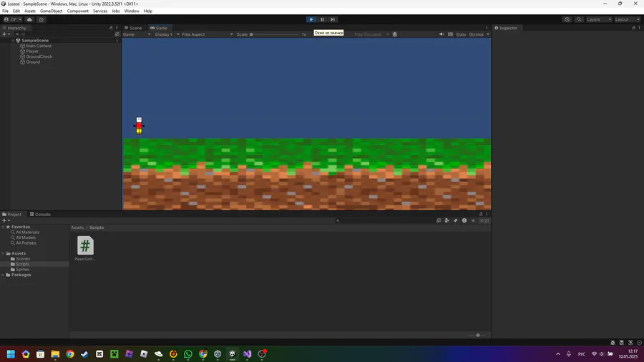Toggle the Mute Audio speaker icon
The width and height of the screenshot is (644, 362).
(x=441, y=34)
